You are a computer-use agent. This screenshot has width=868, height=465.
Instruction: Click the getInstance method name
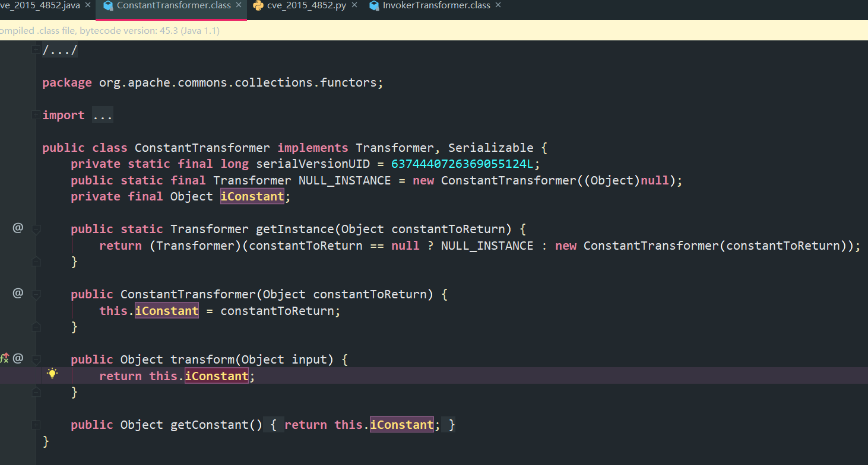pyautogui.click(x=295, y=229)
